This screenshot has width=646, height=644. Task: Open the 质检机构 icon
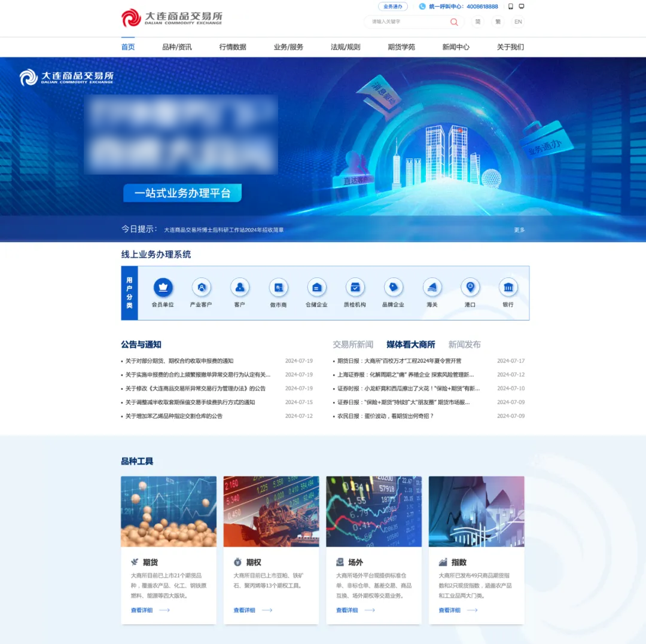[x=355, y=288]
